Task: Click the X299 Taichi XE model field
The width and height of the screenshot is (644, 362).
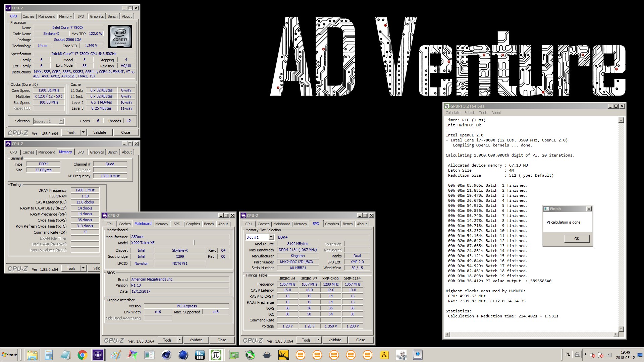Action: [162, 243]
